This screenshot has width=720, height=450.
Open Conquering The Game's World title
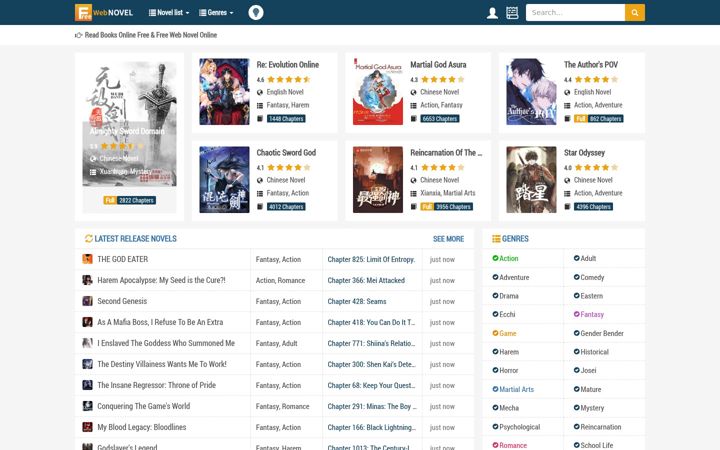pyautogui.click(x=144, y=406)
